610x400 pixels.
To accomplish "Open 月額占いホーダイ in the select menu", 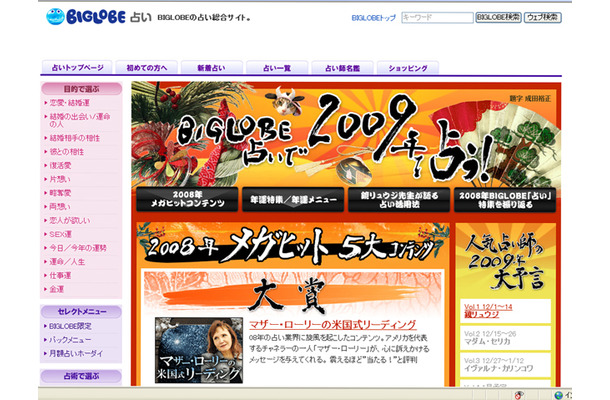I will [x=76, y=353].
